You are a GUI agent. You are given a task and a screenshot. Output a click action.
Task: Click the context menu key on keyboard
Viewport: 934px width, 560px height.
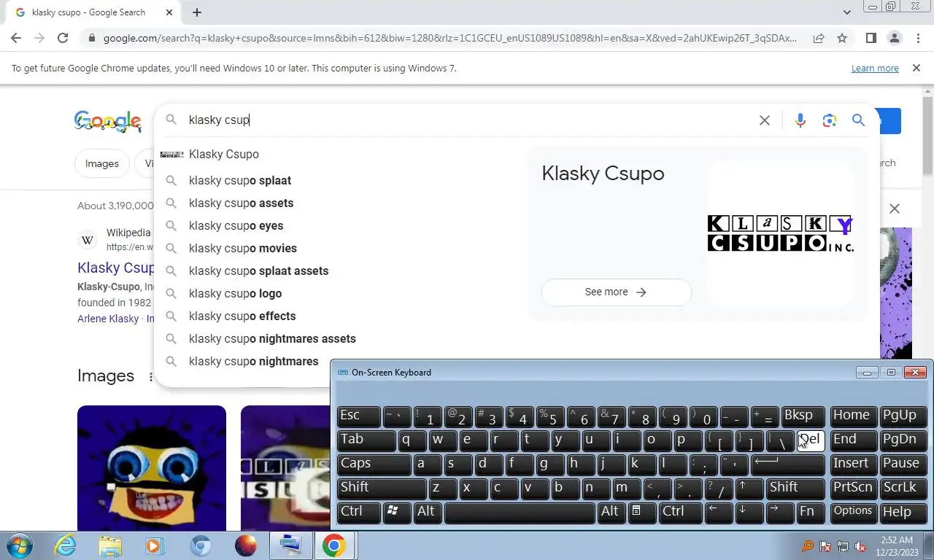pos(641,513)
